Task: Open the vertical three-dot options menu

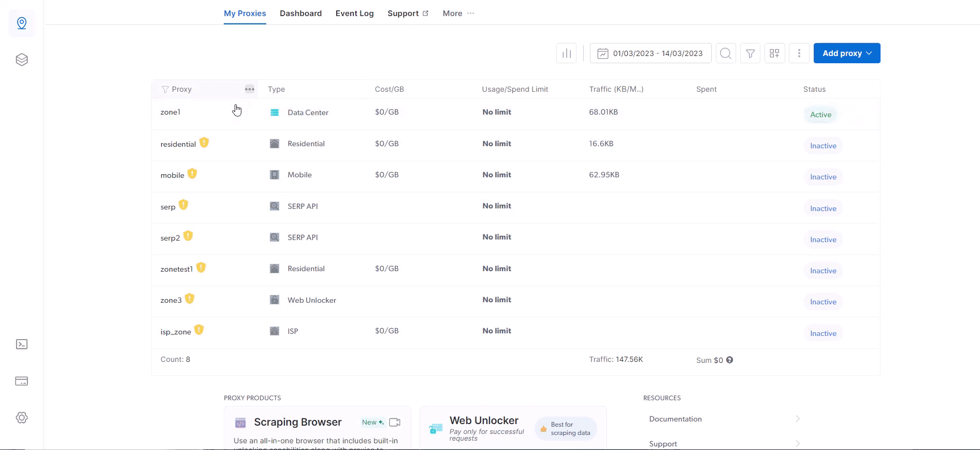Action: (x=799, y=53)
